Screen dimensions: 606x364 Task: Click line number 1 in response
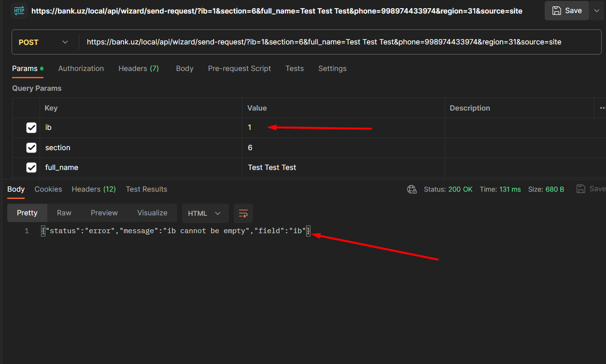pyautogui.click(x=27, y=231)
